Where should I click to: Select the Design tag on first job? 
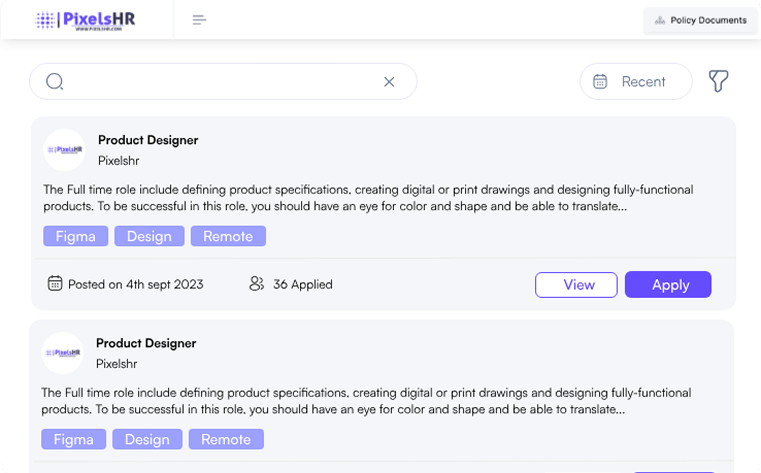pos(149,236)
